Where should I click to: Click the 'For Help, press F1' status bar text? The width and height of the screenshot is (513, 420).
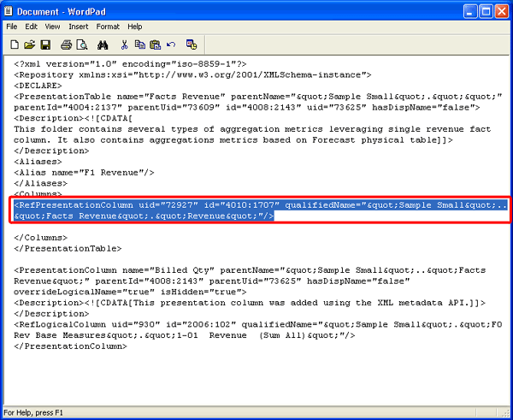tap(33, 412)
